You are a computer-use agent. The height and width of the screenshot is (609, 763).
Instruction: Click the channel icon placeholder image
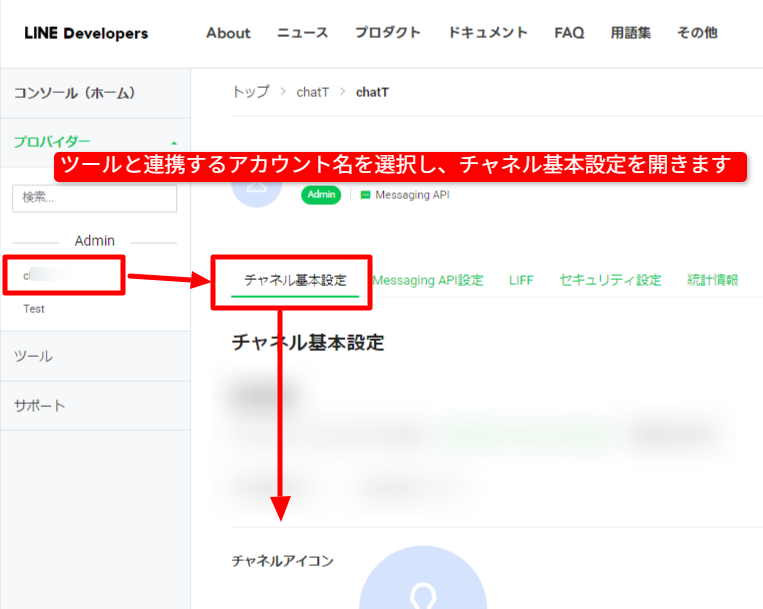coord(422,582)
